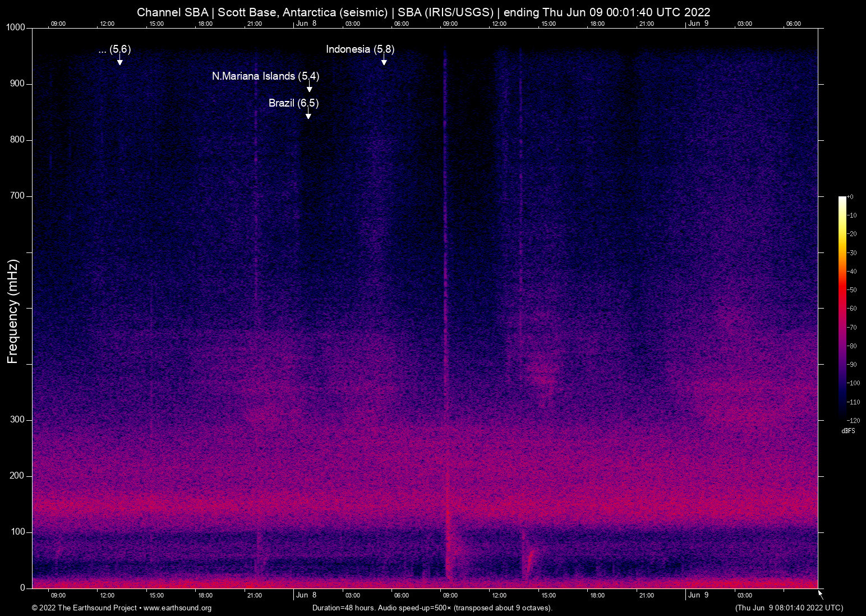Image resolution: width=866 pixels, height=616 pixels.
Task: Click the 09:00 tick label on top axis
Action: [x=58, y=24]
